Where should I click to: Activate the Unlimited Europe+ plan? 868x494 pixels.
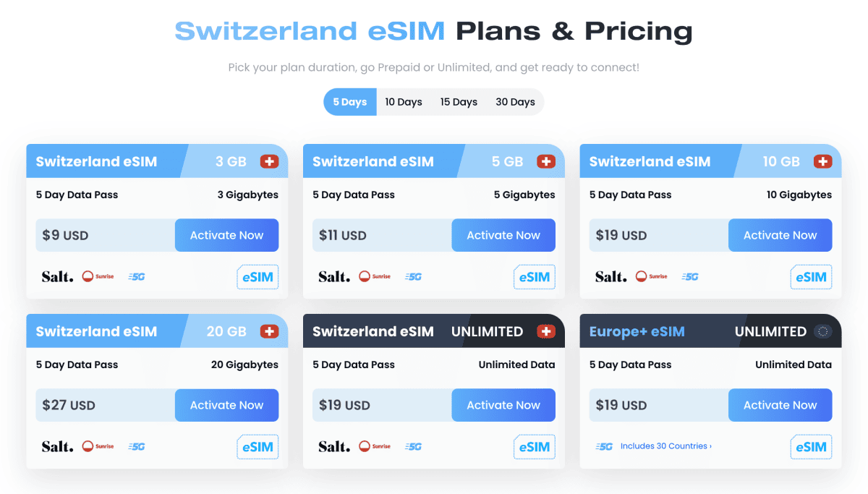780,405
